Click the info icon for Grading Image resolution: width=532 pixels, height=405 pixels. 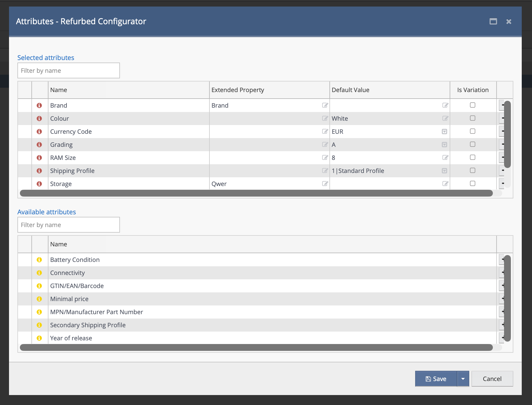tap(39, 145)
